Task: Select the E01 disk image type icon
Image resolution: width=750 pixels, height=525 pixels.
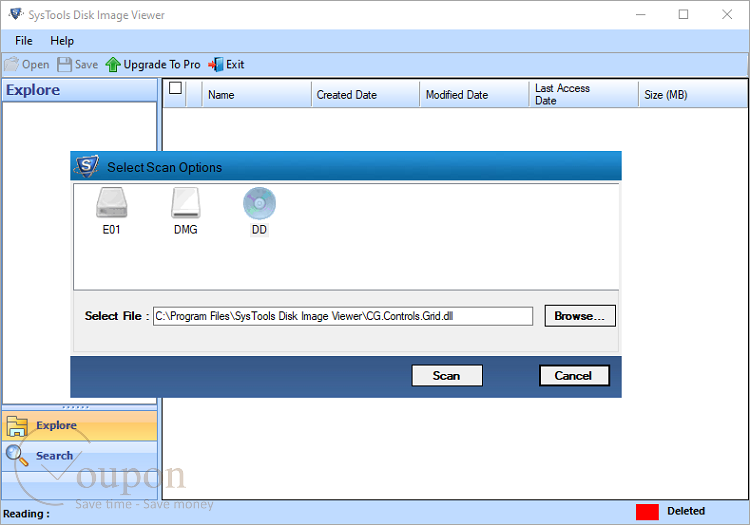Action: tap(111, 203)
